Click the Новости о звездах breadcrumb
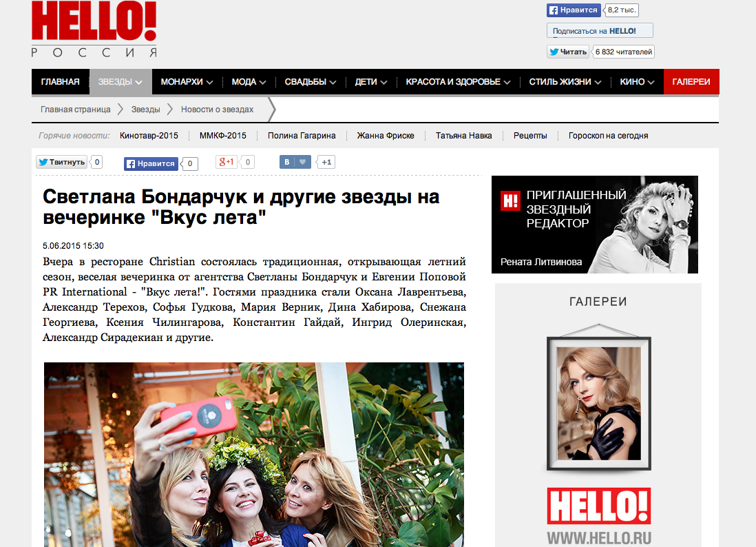This screenshot has height=547, width=756. coord(217,110)
